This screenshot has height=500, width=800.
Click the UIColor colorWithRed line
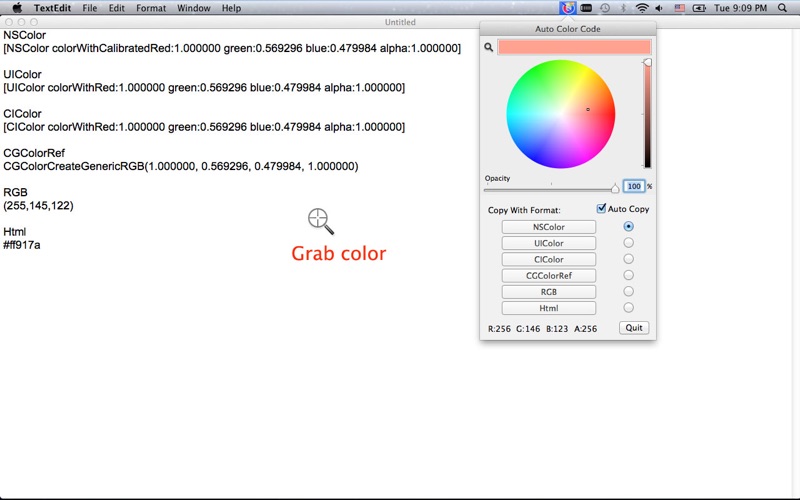(x=204, y=88)
